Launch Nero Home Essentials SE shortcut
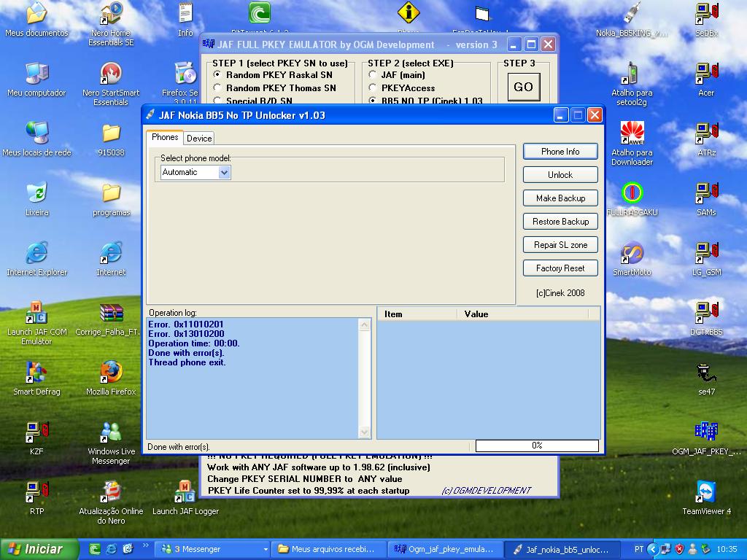 click(x=111, y=23)
